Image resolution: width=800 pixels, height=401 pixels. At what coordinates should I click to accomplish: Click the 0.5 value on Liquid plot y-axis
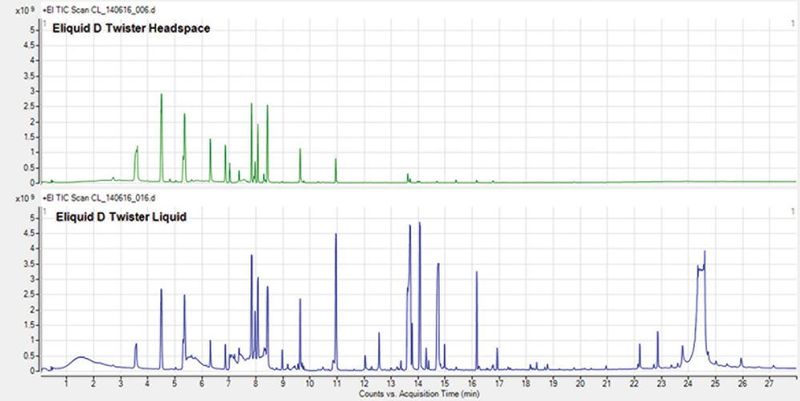(29, 356)
